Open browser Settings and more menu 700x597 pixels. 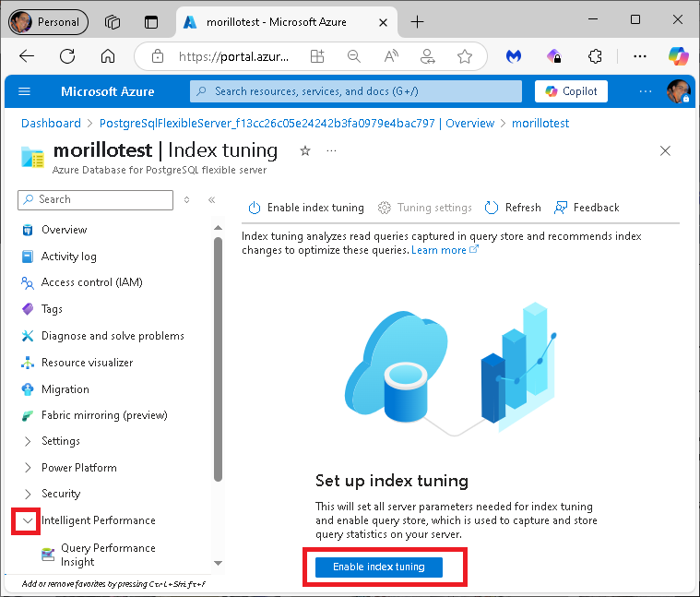640,56
